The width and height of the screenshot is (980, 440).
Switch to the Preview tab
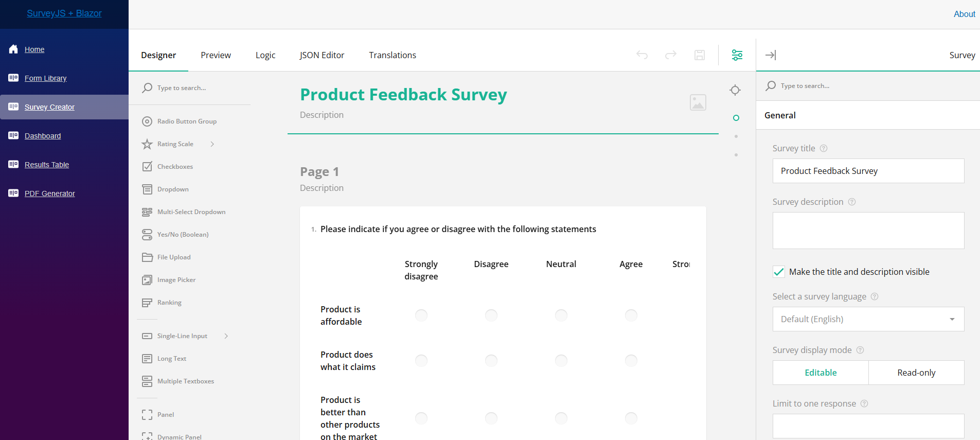(216, 55)
